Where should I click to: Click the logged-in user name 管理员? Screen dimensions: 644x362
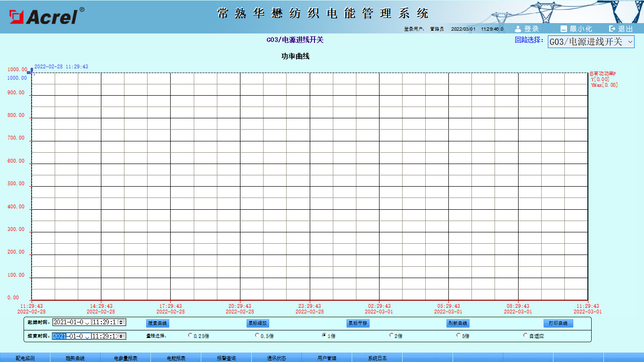[437, 29]
